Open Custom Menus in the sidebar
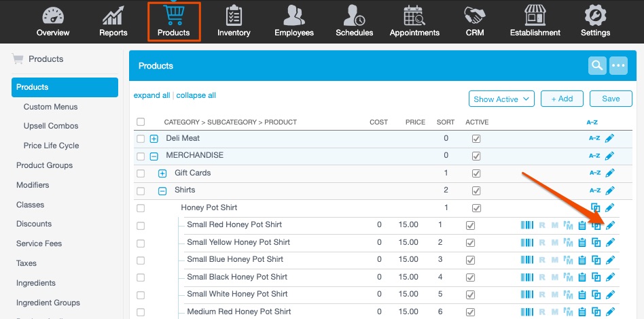The image size is (644, 319). (x=50, y=107)
